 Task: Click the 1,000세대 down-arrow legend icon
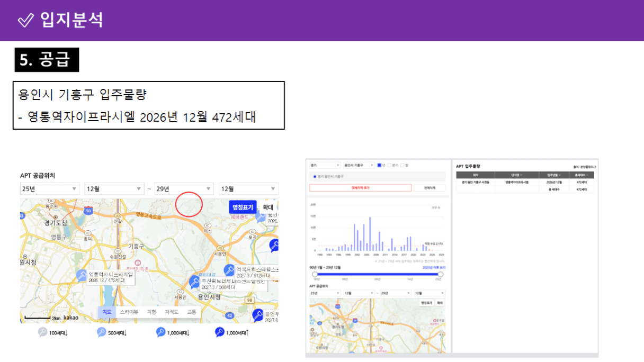point(161,332)
